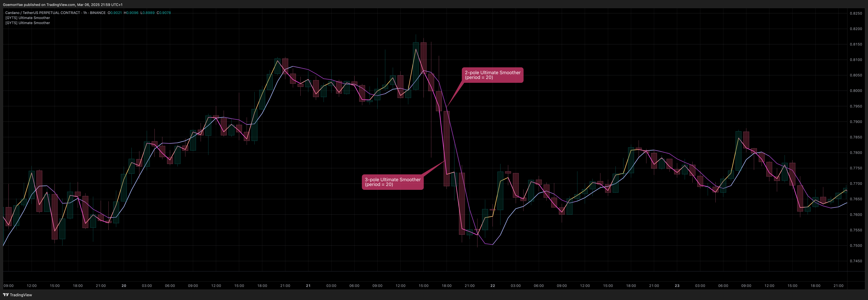Click the TradingView logo at the bottom
Viewport: 868px width, 300px height.
click(18, 295)
